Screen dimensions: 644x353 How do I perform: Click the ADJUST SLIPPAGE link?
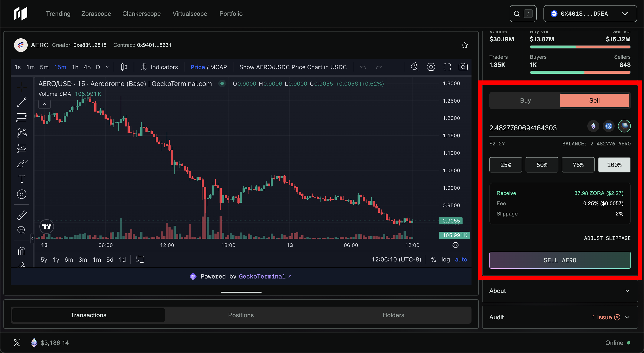click(607, 238)
